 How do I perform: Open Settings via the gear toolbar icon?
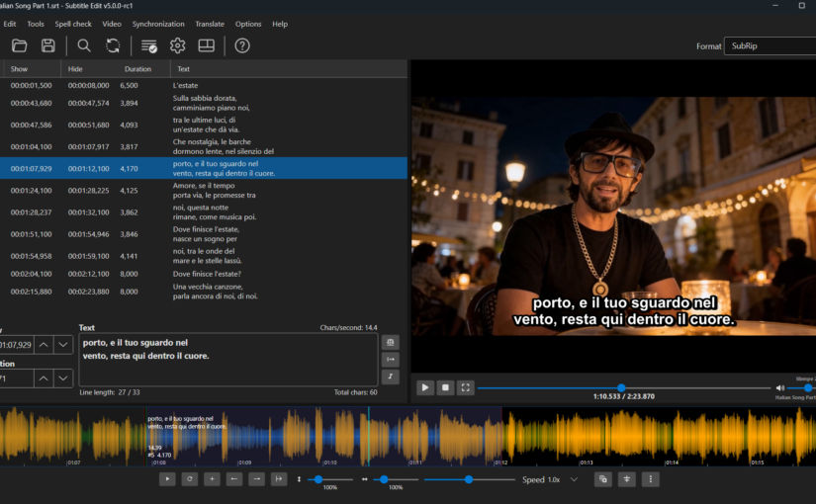[x=177, y=45]
